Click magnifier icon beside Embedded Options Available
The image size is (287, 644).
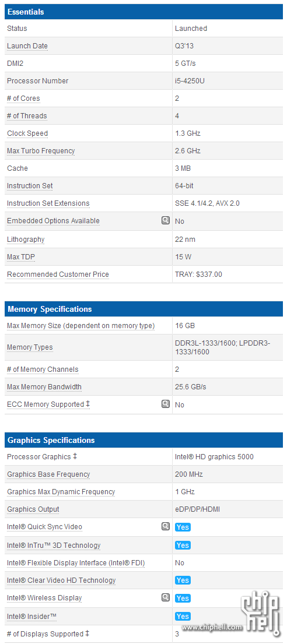tap(165, 220)
